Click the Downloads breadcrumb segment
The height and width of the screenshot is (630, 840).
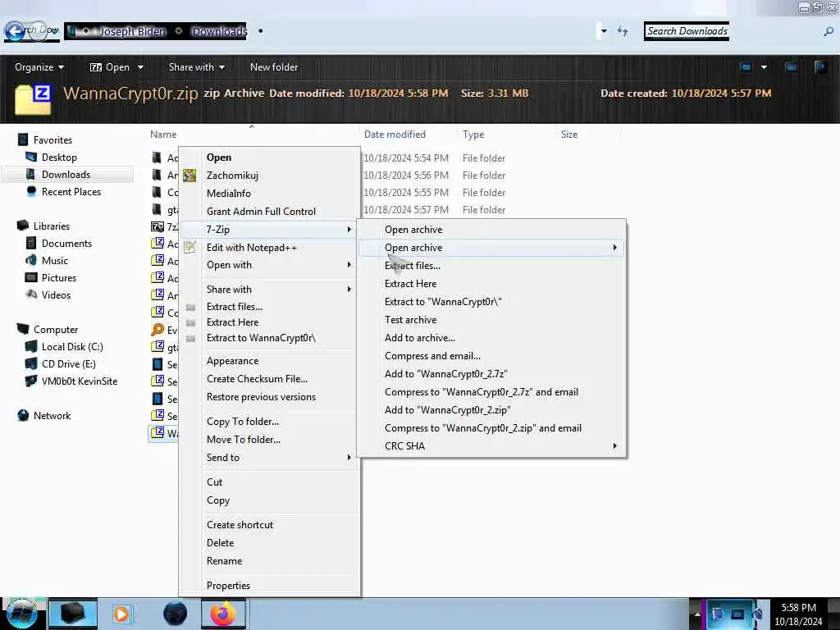tap(219, 32)
